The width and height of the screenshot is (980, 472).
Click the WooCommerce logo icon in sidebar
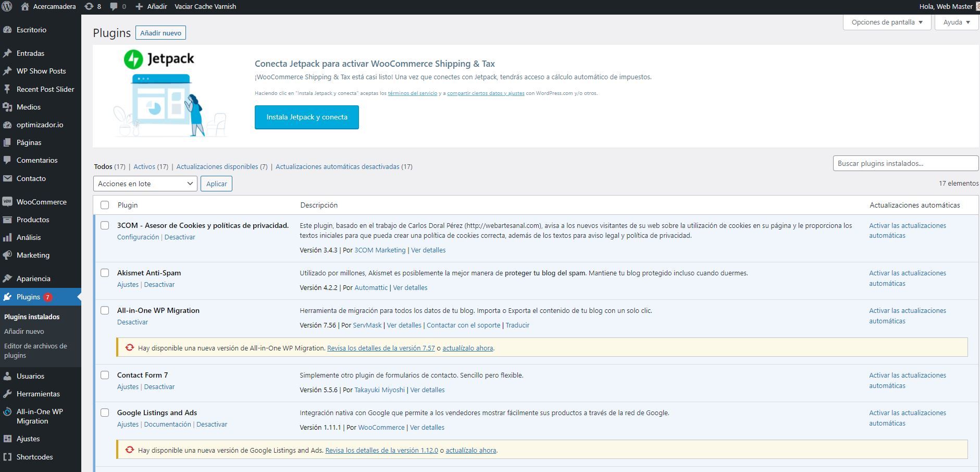(7, 202)
